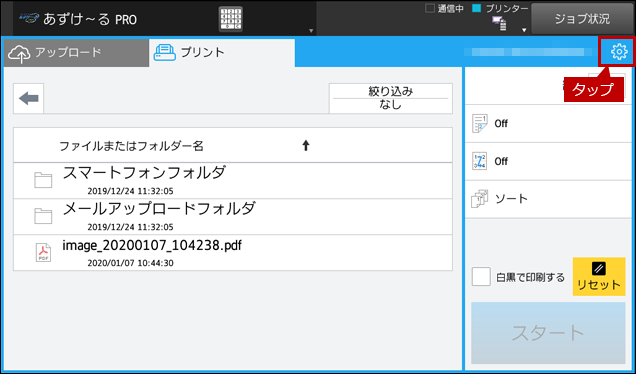Go back with the left arrow button
Image resolution: width=636 pixels, height=374 pixels.
point(29,98)
